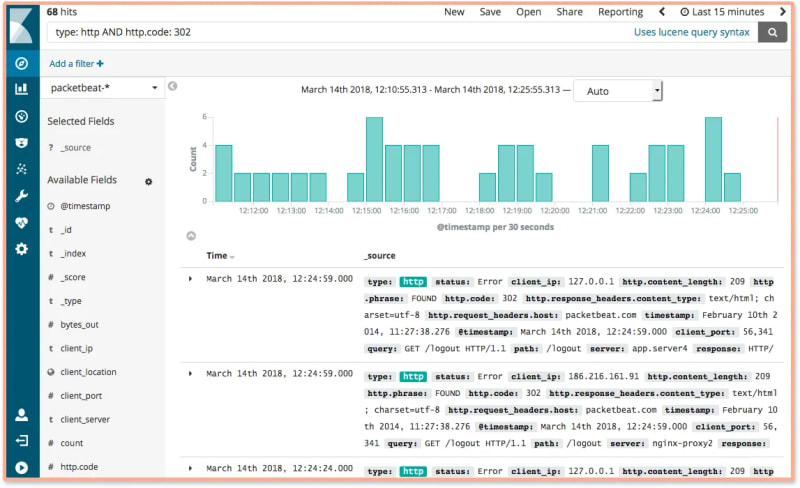800x488 pixels.
Task: Click the Save menu item
Action: [490, 12]
